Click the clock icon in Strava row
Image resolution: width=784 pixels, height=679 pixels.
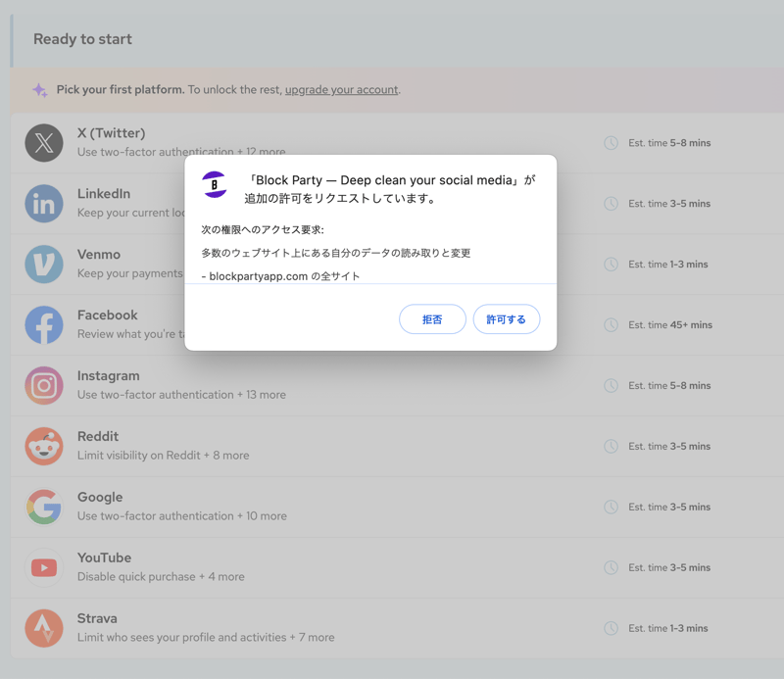point(611,628)
